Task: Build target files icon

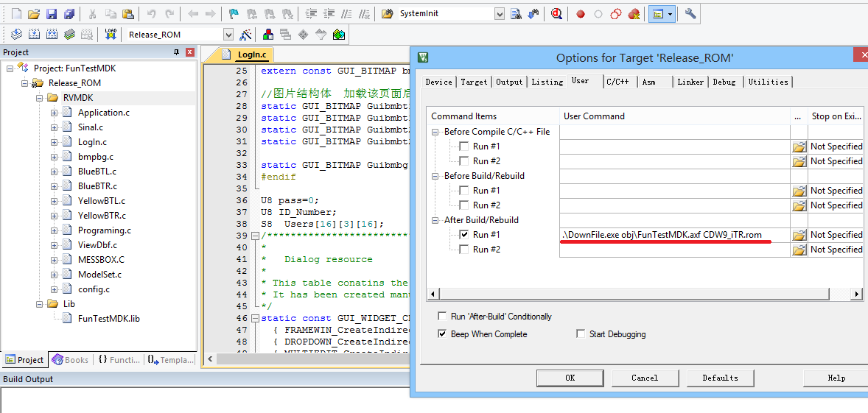Action: pos(34,35)
